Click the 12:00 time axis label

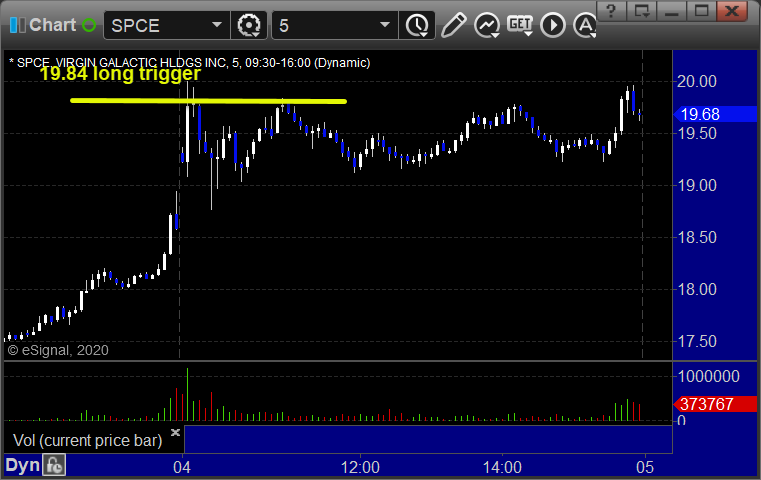coord(360,467)
